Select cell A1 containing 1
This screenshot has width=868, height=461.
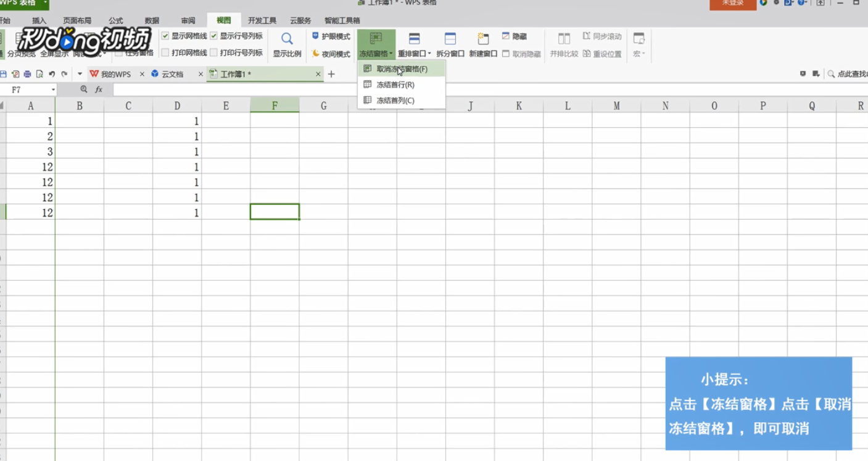30,121
